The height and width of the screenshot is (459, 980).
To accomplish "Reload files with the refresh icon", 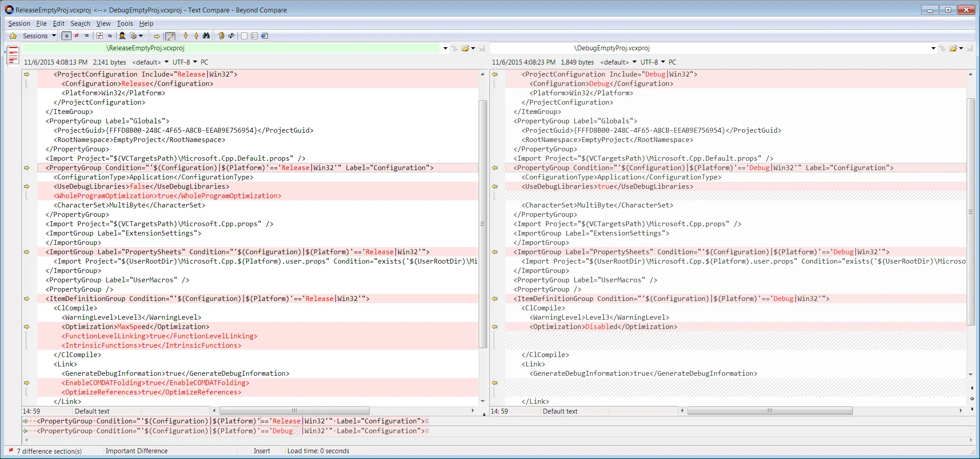I will click(231, 36).
